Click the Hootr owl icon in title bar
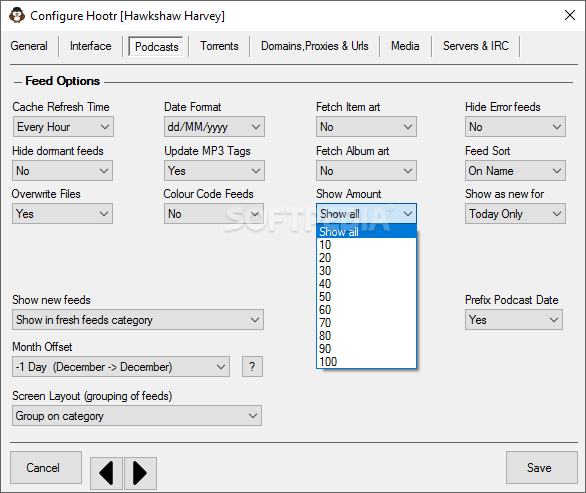This screenshot has height=493, width=586. (17, 15)
